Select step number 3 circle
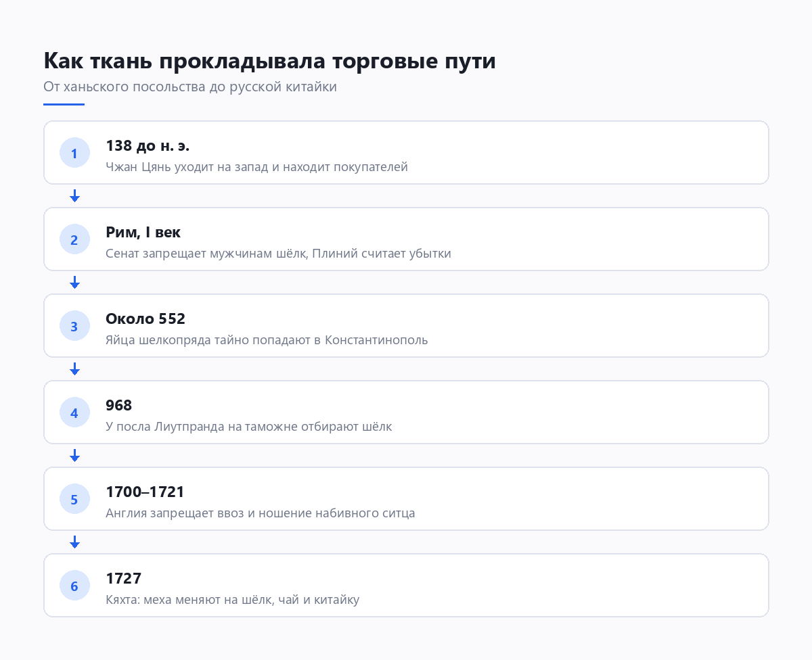The width and height of the screenshot is (812, 660). tap(74, 326)
